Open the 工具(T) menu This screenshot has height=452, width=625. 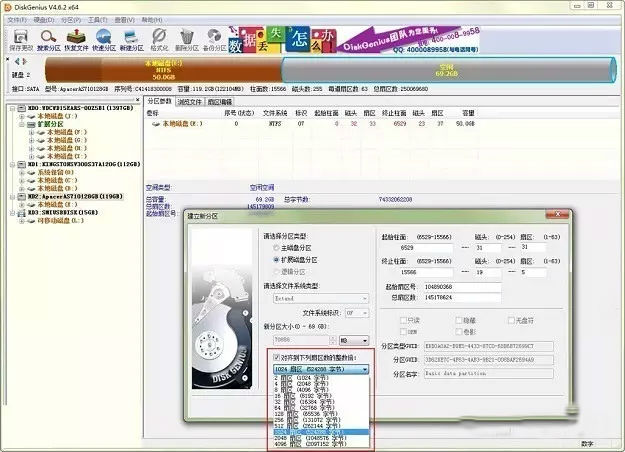pos(97,20)
